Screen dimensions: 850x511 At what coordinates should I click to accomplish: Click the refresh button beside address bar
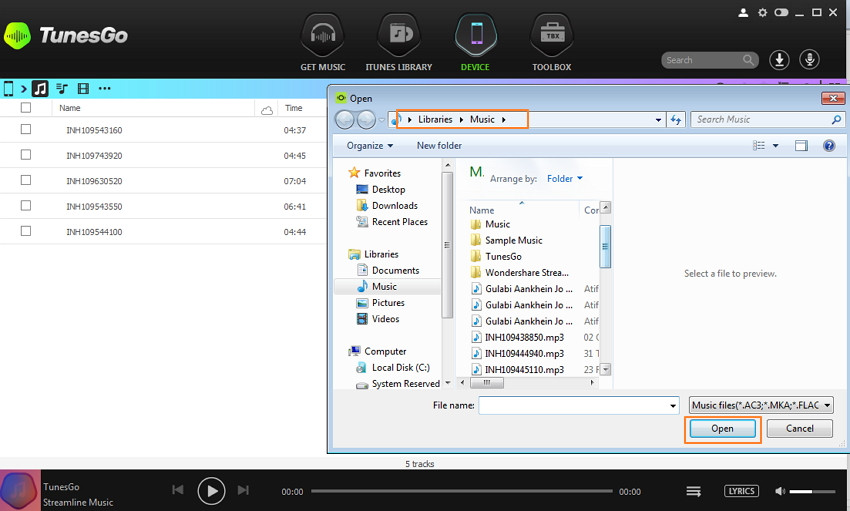[x=676, y=120]
